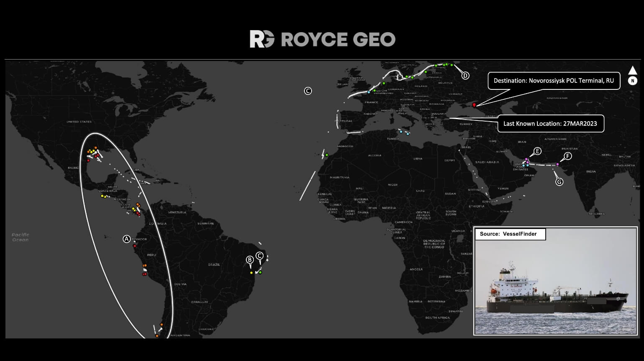Select map marker A near Ecuador
Screen dimensions: 644x361
point(127,239)
